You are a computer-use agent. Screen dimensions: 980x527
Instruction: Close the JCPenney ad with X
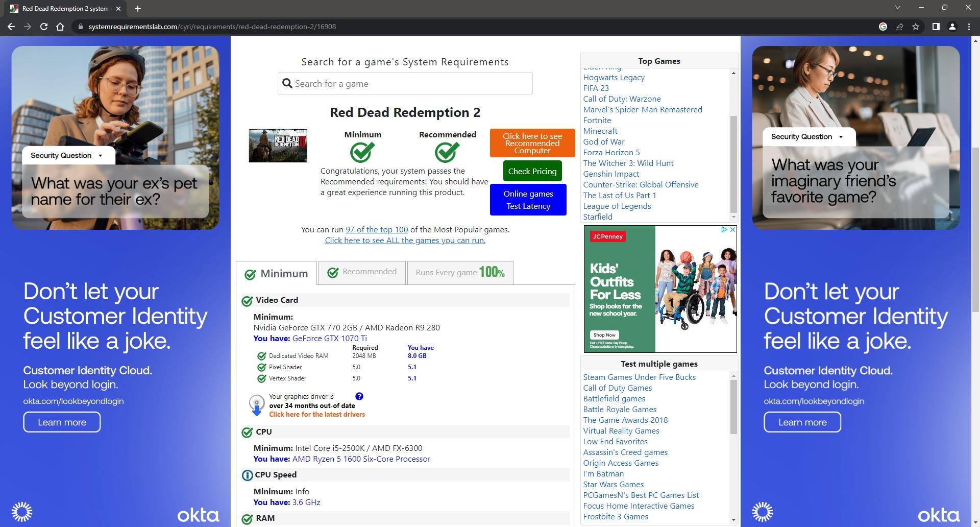(732, 230)
